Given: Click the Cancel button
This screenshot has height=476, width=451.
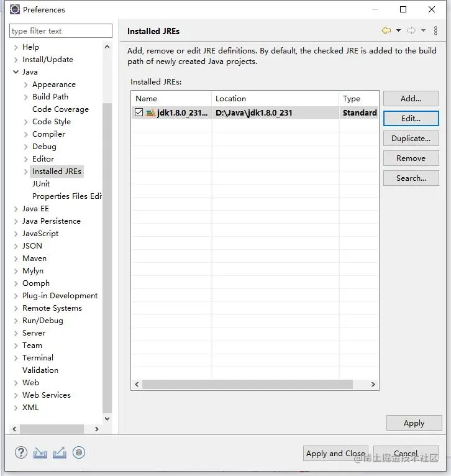Looking at the screenshot, I should (x=406, y=454).
